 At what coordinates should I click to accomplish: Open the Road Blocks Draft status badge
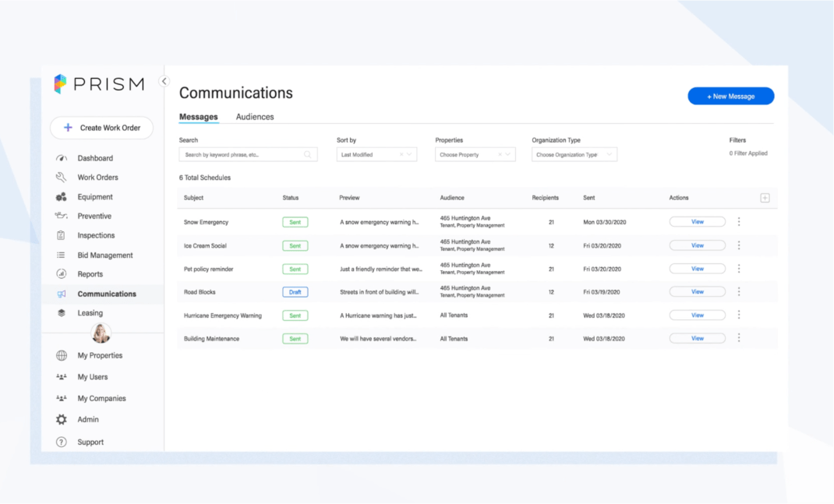(295, 291)
